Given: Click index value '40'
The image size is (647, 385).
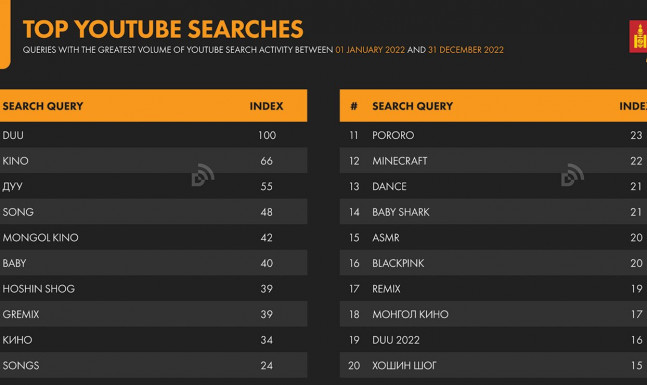Looking at the screenshot, I should (267, 263).
